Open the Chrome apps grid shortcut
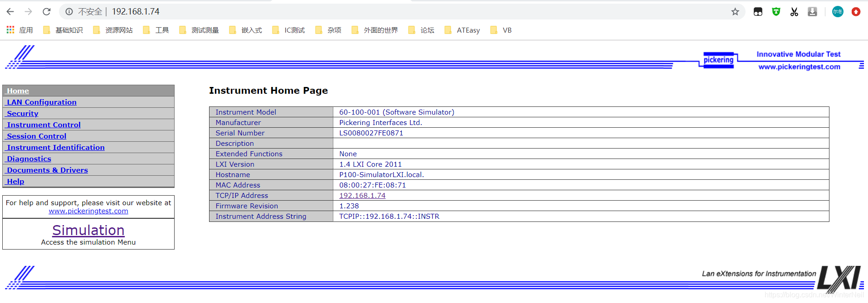 click(10, 30)
